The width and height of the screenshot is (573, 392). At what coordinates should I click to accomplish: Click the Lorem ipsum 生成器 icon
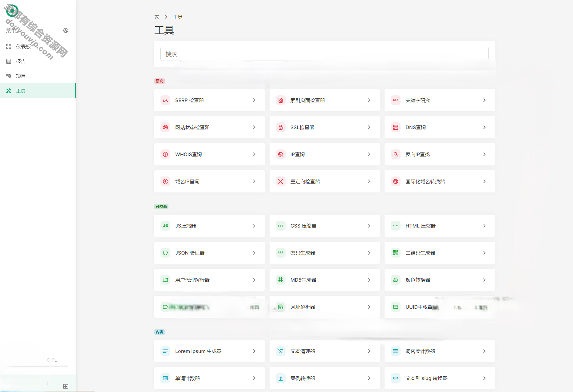pyautogui.click(x=165, y=351)
